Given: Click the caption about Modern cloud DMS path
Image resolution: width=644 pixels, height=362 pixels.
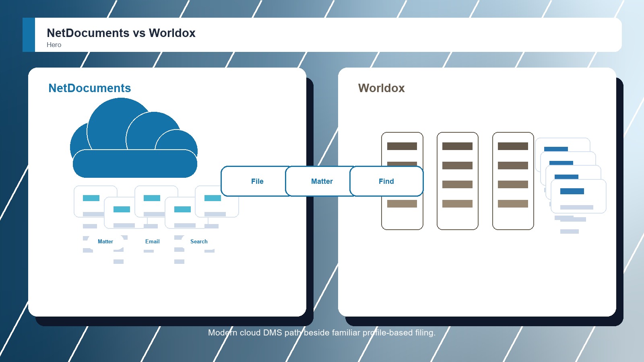Looking at the screenshot, I should (x=322, y=333).
